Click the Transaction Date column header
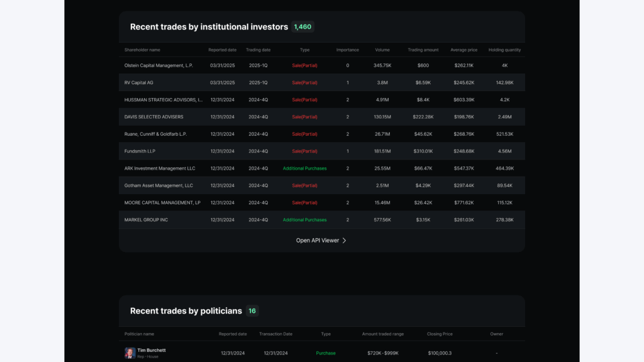The image size is (644, 362). (275, 334)
